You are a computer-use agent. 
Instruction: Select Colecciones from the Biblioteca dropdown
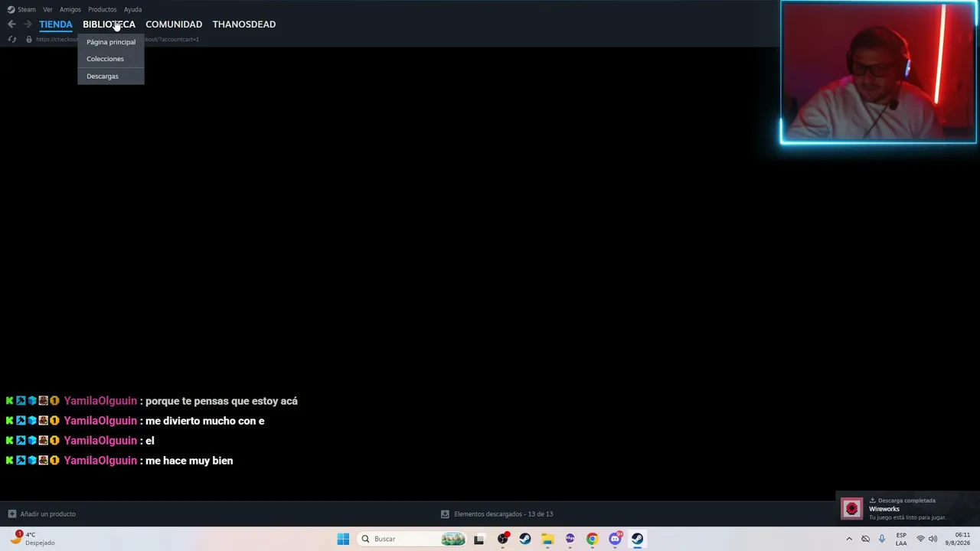click(111, 59)
